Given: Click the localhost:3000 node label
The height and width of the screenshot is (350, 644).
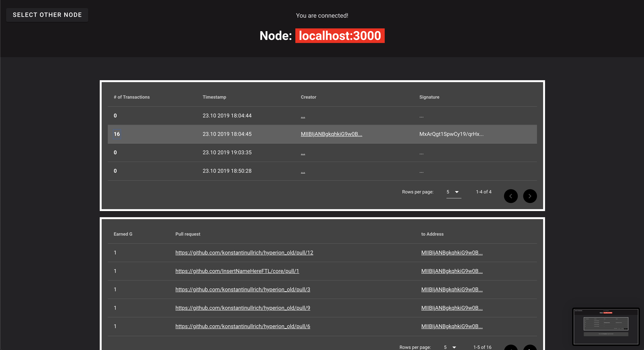Looking at the screenshot, I should pos(340,36).
